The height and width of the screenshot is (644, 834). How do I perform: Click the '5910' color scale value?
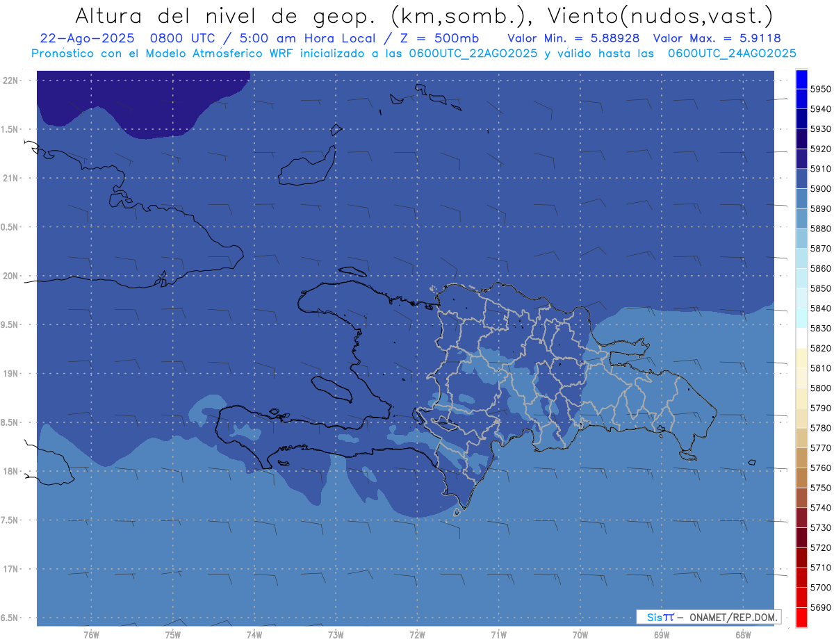click(x=820, y=169)
